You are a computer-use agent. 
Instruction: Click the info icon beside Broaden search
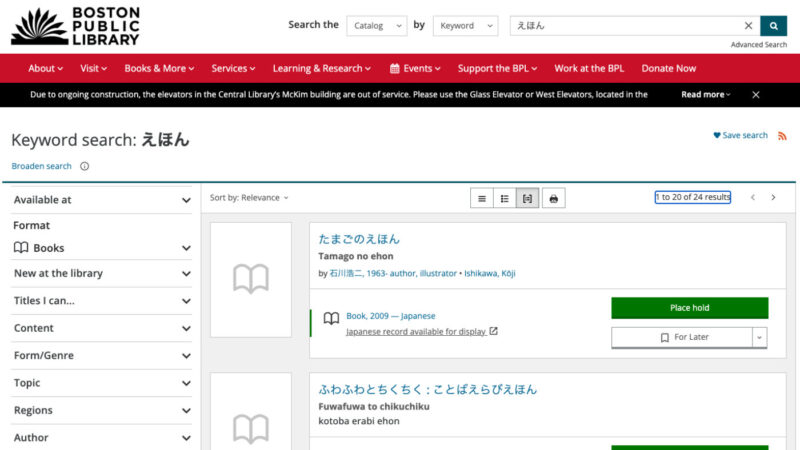point(85,166)
